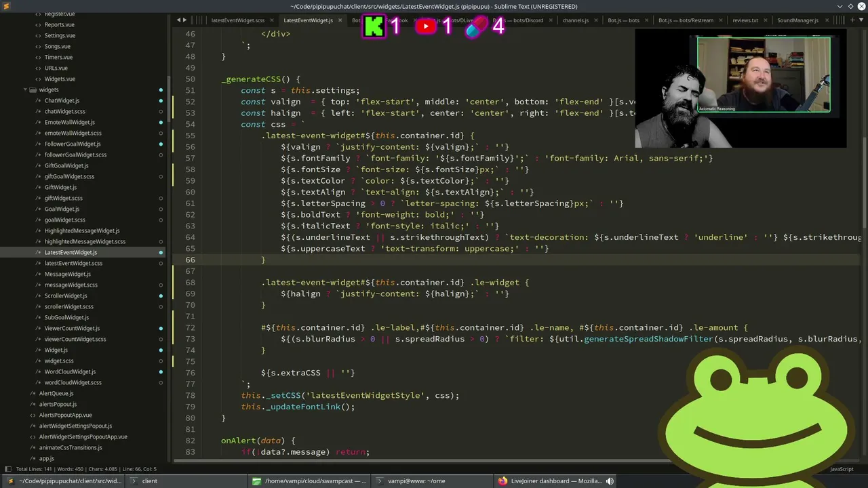Close the reviews.txt tab

[x=764, y=20]
